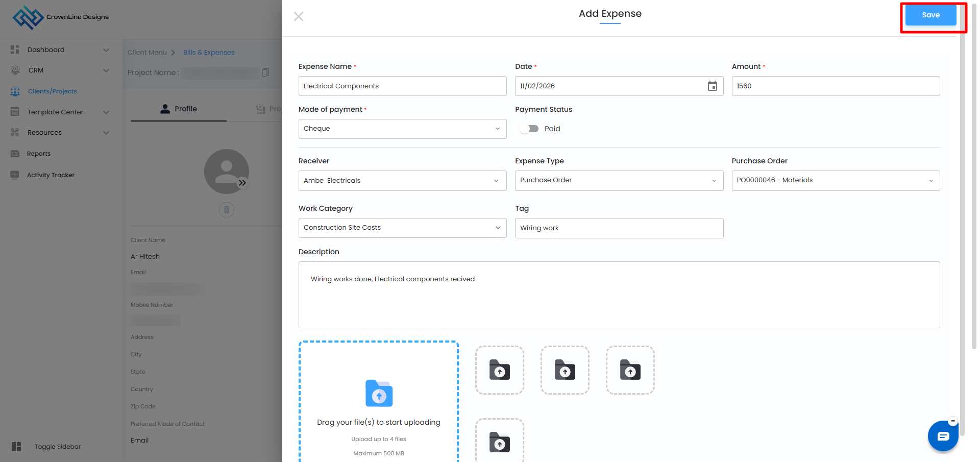Save the expense

(930, 15)
